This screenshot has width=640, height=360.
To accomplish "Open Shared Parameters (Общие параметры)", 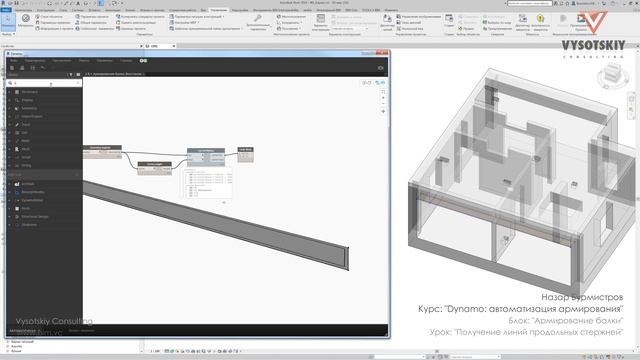I will pyautogui.click(x=91, y=22).
